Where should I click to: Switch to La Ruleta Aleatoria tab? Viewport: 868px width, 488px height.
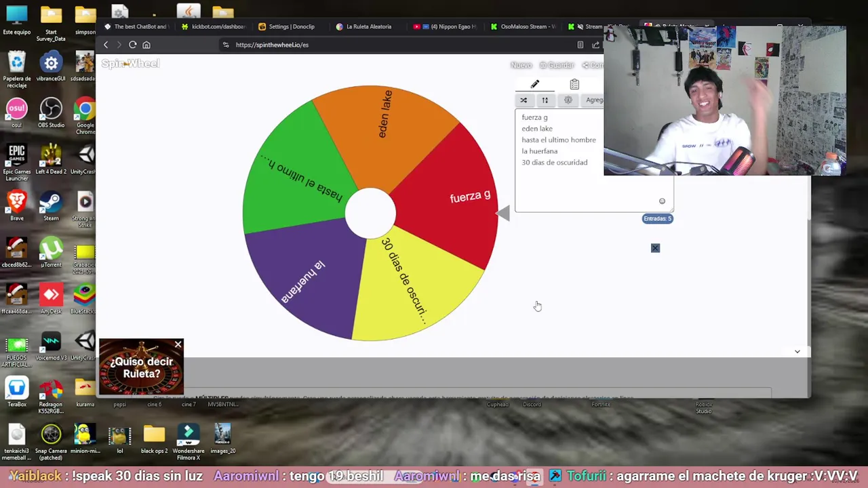point(368,26)
